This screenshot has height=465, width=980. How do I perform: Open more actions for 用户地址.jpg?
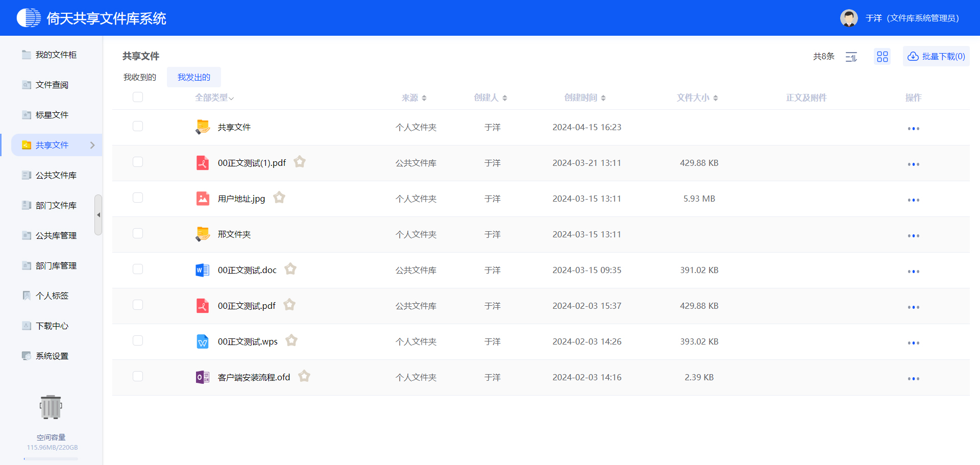914,200
